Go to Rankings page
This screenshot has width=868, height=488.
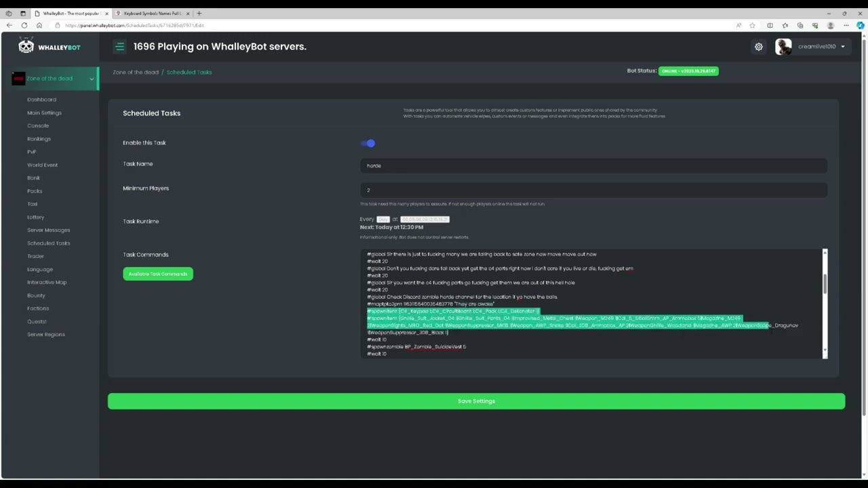point(39,139)
